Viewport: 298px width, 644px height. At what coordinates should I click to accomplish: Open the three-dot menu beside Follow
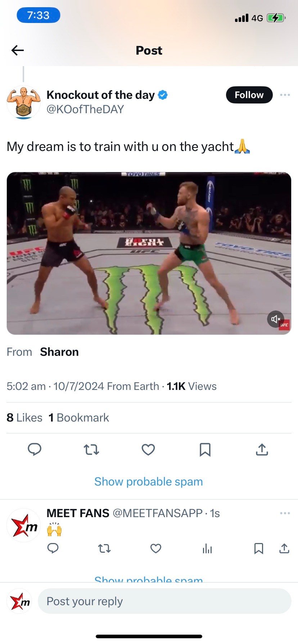point(285,95)
